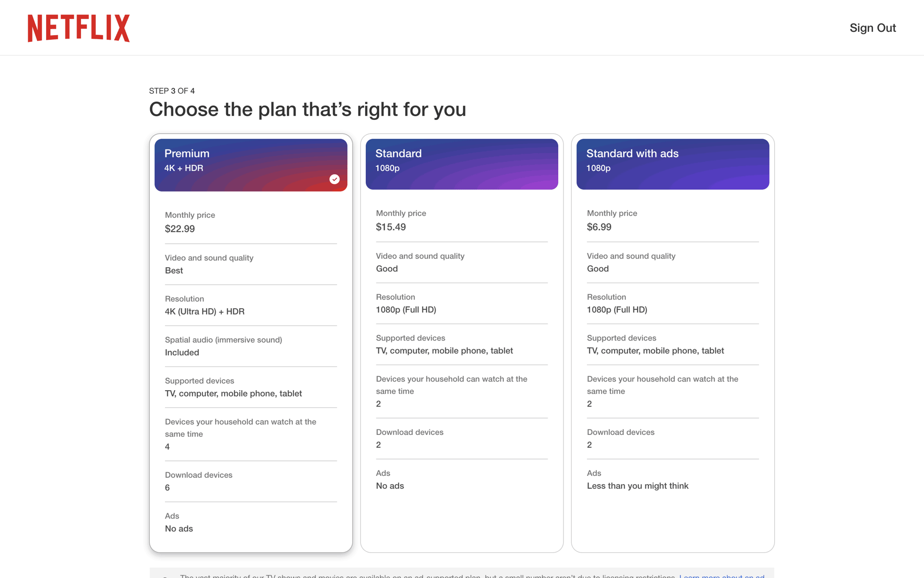Screen dimensions: 924x578
Task: Click the $22.99 Premium monthly price
Action: [180, 229]
